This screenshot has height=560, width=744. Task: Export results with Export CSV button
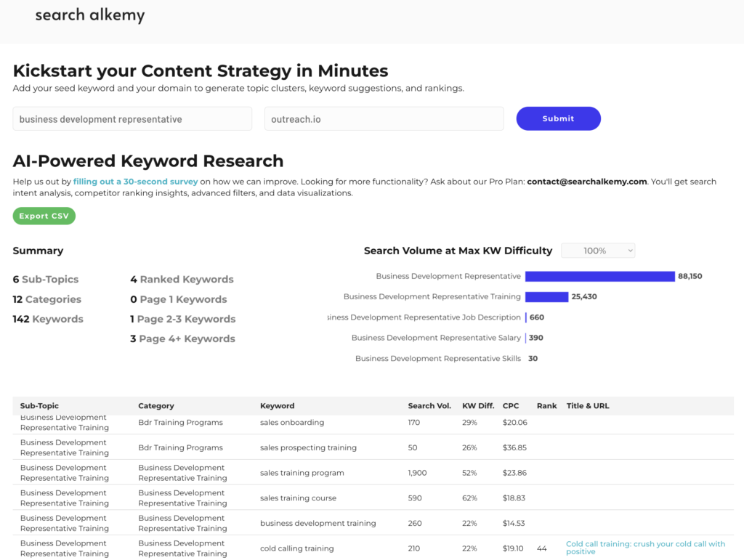click(x=44, y=216)
